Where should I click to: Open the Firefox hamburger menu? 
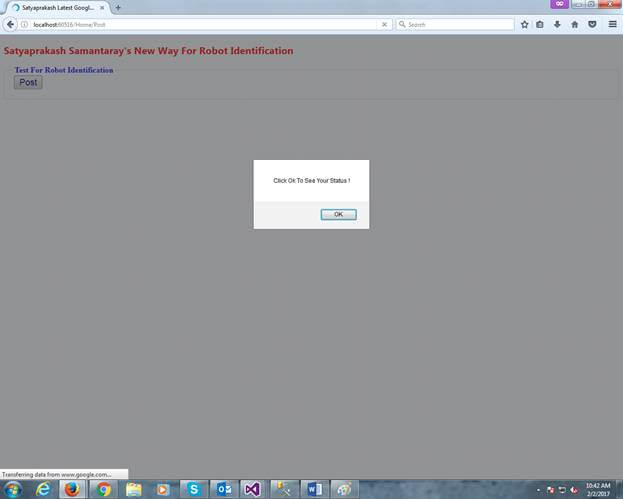[x=613, y=25]
